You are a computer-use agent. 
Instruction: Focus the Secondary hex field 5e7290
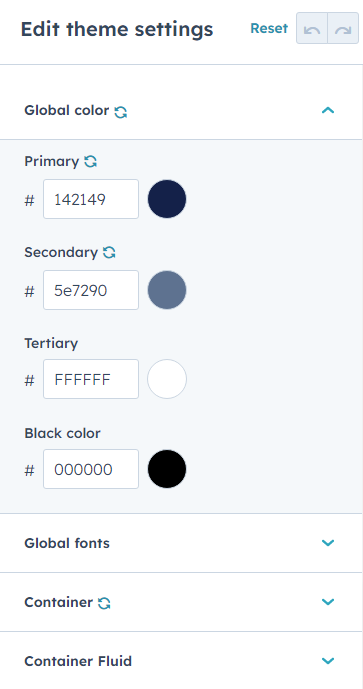pyautogui.click(x=91, y=290)
